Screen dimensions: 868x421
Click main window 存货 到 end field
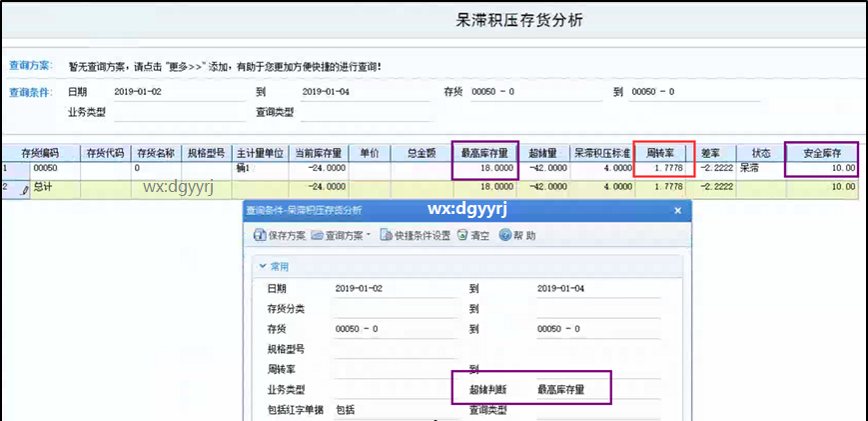click(x=695, y=93)
